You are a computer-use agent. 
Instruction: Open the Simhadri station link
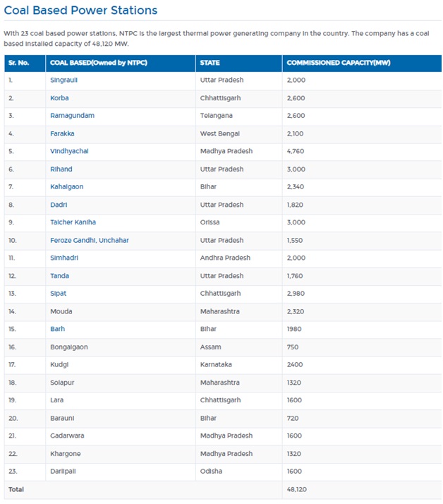pyautogui.click(x=64, y=258)
